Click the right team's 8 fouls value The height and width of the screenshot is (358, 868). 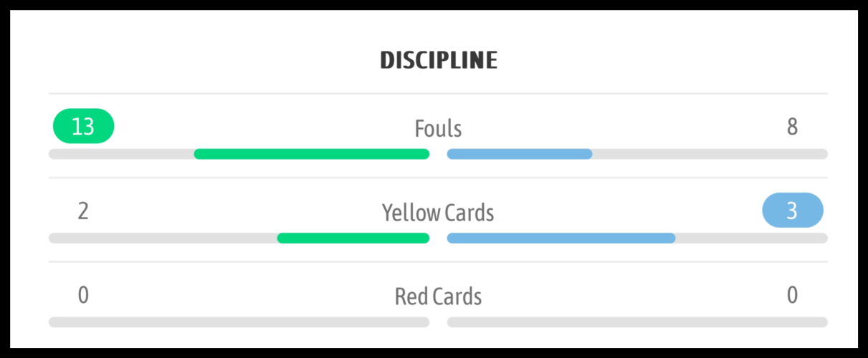tap(792, 127)
